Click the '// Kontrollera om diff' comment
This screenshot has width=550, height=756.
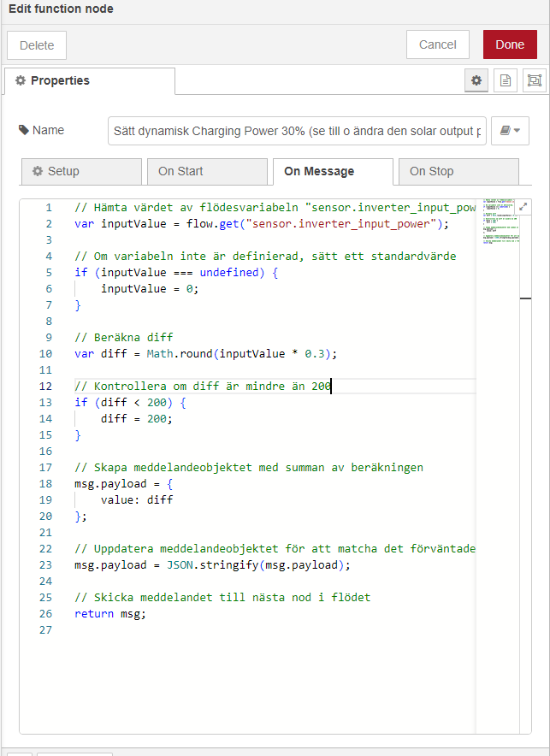(203, 387)
